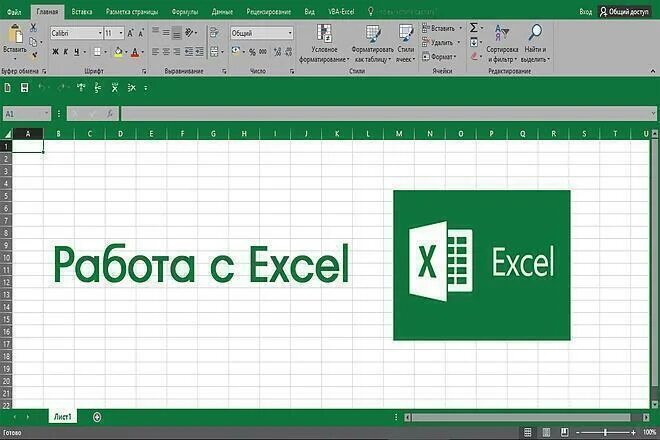Open Сортировка и фильтр menu

pos(502,44)
